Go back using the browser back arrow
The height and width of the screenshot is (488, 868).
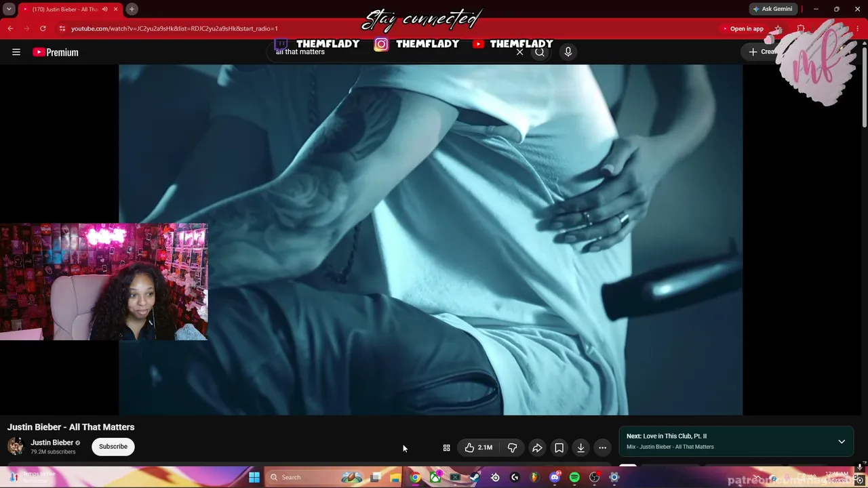tap(10, 28)
